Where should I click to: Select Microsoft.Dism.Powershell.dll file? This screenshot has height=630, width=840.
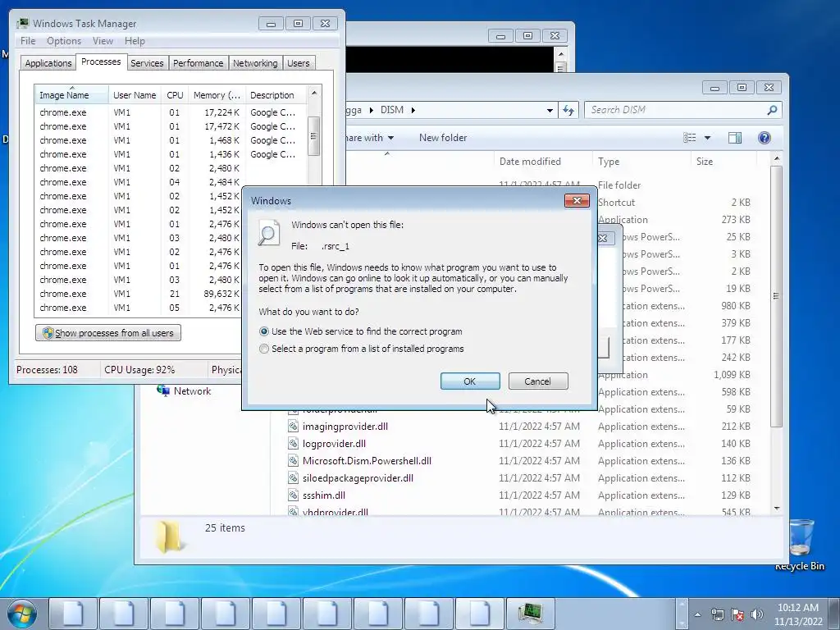tap(367, 461)
